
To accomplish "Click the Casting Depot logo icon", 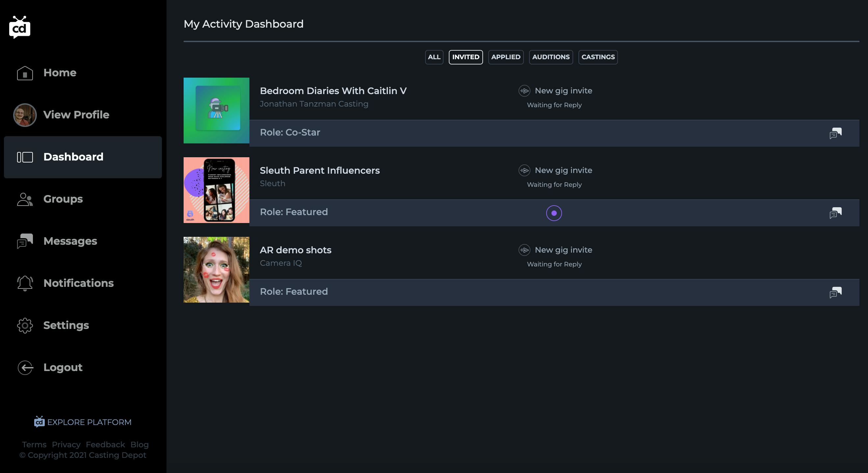I will [x=19, y=28].
